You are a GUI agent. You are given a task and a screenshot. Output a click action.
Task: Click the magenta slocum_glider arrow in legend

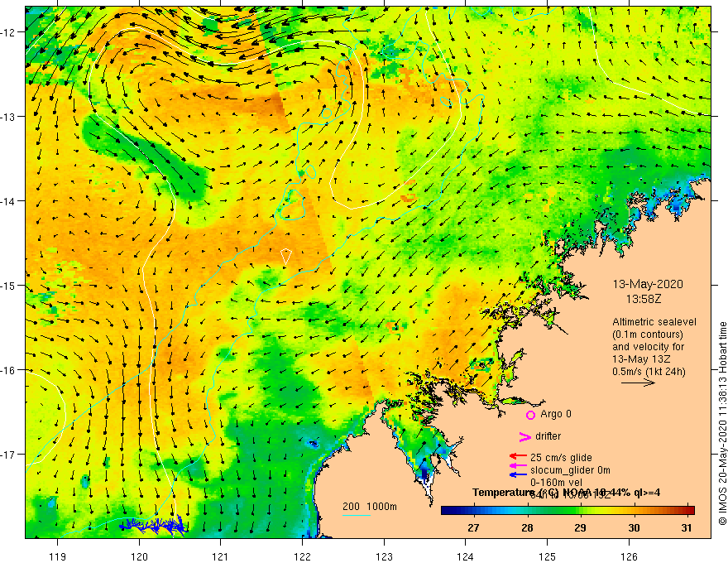coord(518,465)
